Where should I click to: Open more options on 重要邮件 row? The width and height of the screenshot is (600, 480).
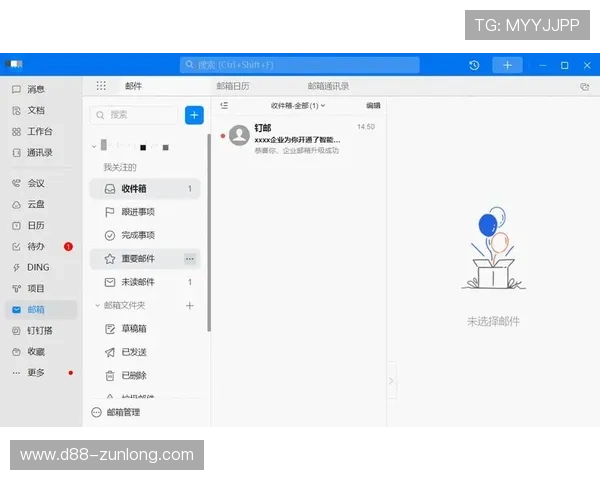[190, 259]
